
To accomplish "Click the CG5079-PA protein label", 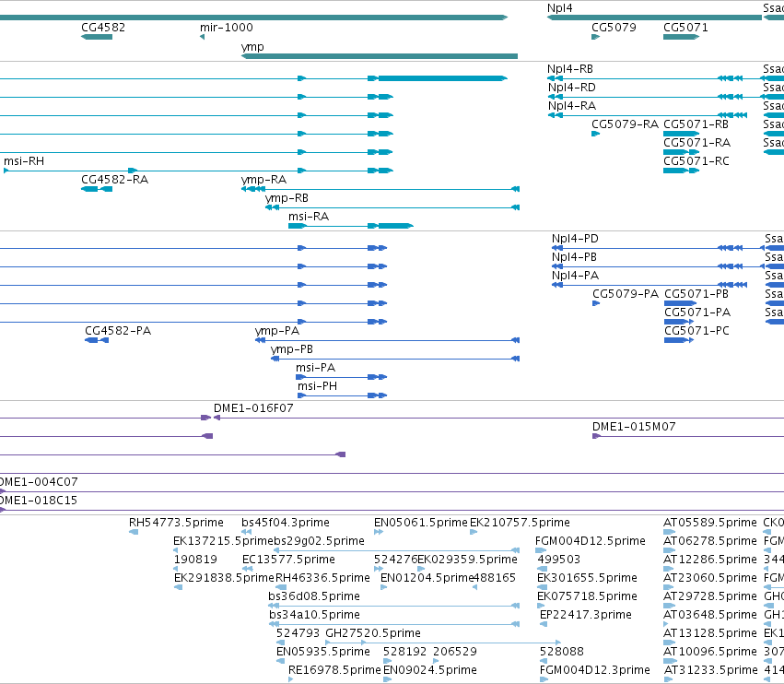I will [626, 294].
